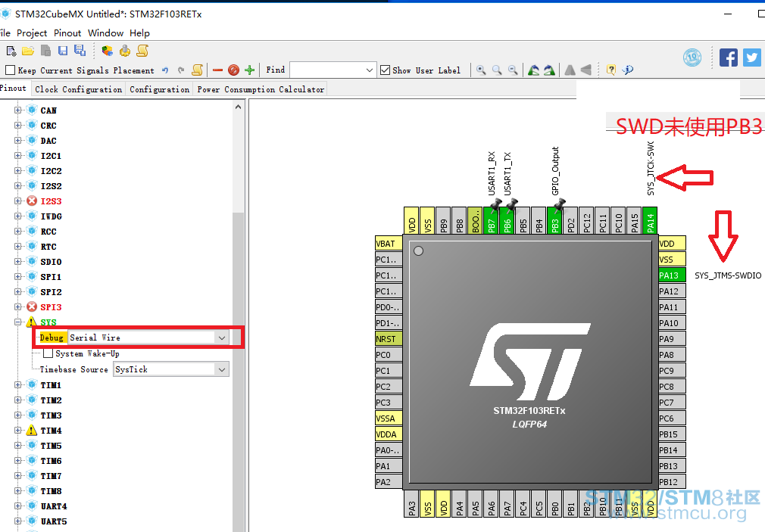Click the Generate Report scroll icon in top toolbar

142,51
